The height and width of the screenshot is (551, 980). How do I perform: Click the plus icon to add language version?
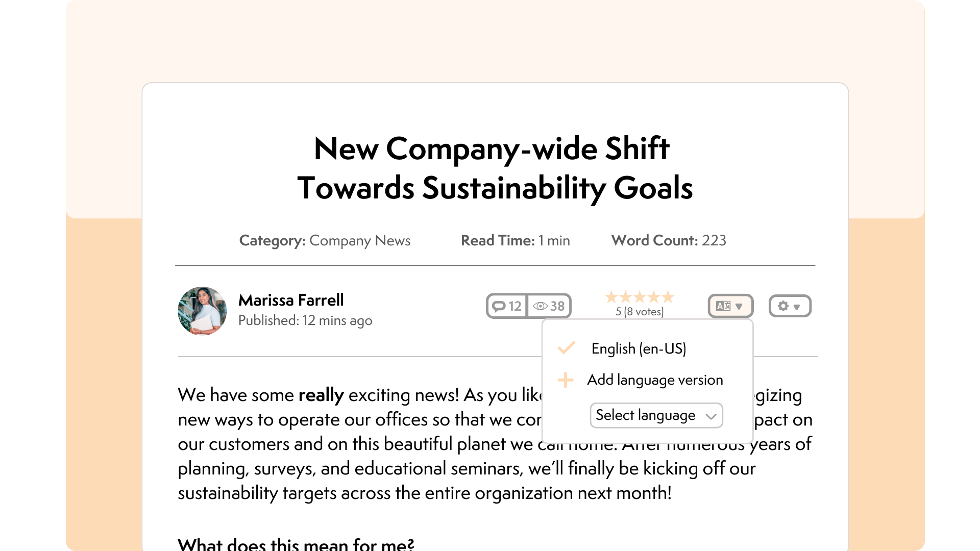click(x=566, y=380)
